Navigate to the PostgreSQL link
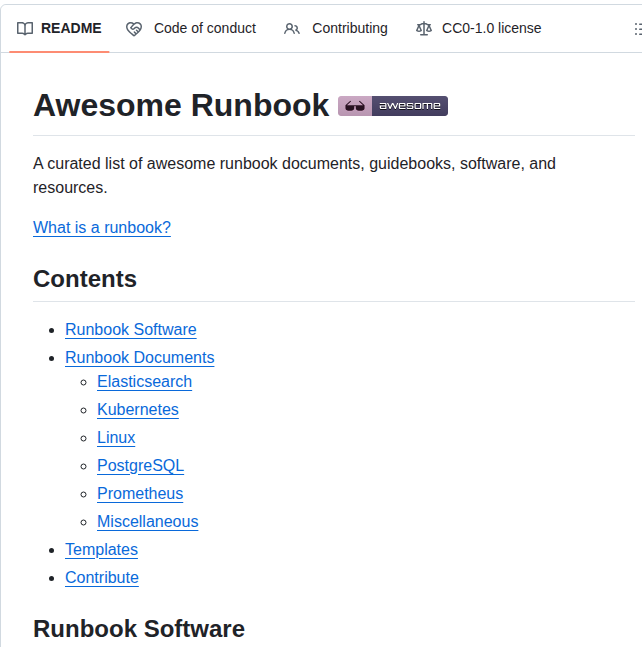 (141, 466)
